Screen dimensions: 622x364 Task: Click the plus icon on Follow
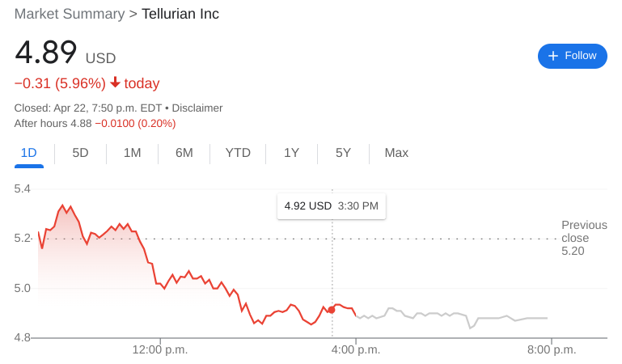(553, 56)
